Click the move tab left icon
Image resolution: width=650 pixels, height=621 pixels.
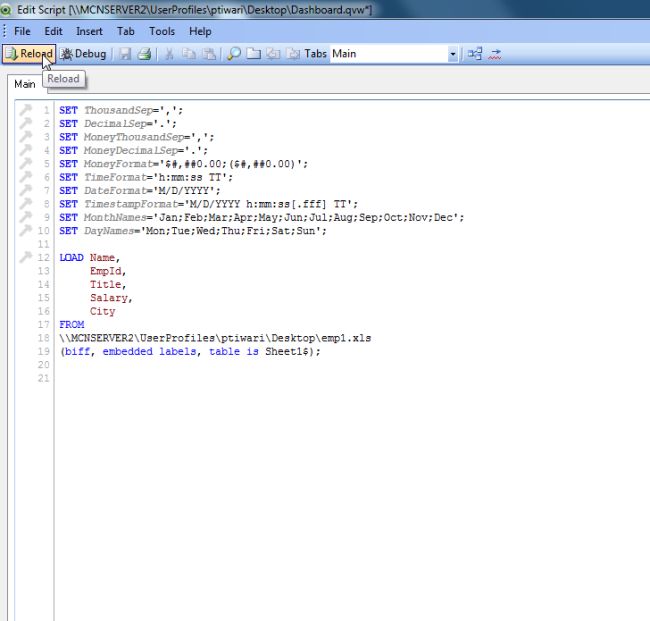coord(273,54)
